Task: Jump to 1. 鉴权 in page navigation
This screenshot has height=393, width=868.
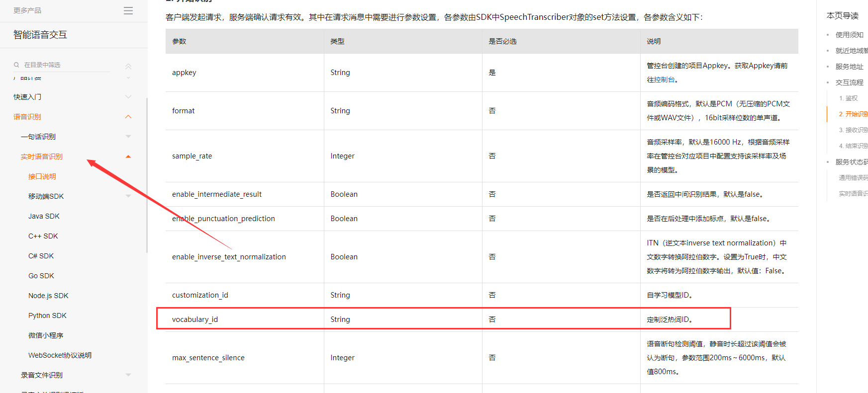Action: pos(849,98)
